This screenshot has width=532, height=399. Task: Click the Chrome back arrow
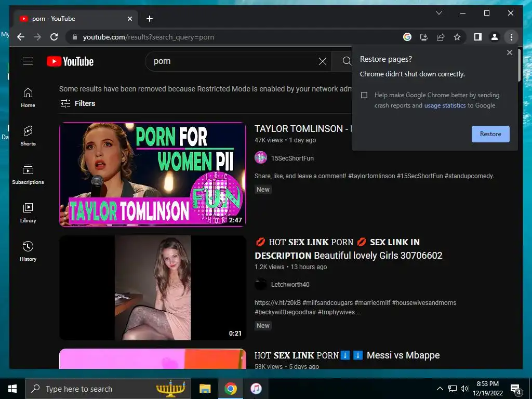21,37
